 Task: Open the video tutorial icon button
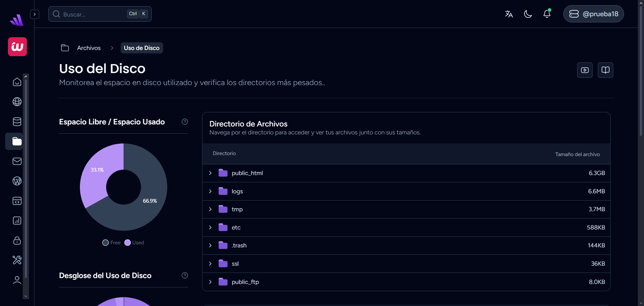click(585, 70)
